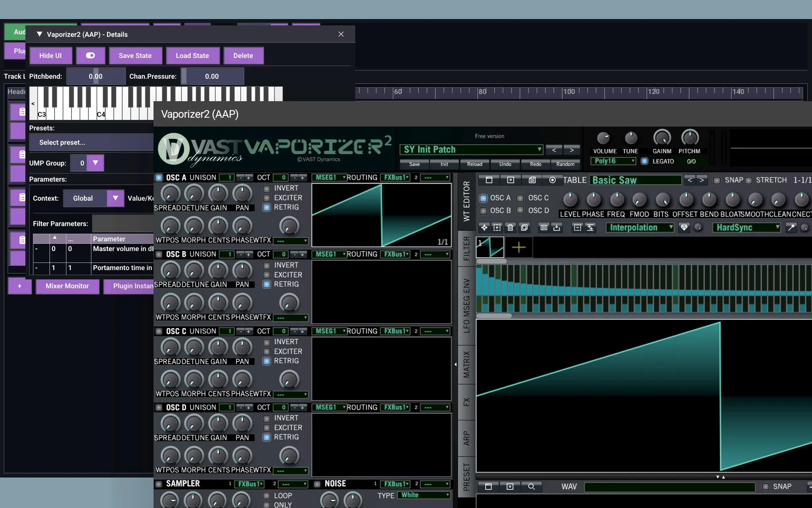Click the Save State button
The image size is (812, 508).
pos(135,55)
